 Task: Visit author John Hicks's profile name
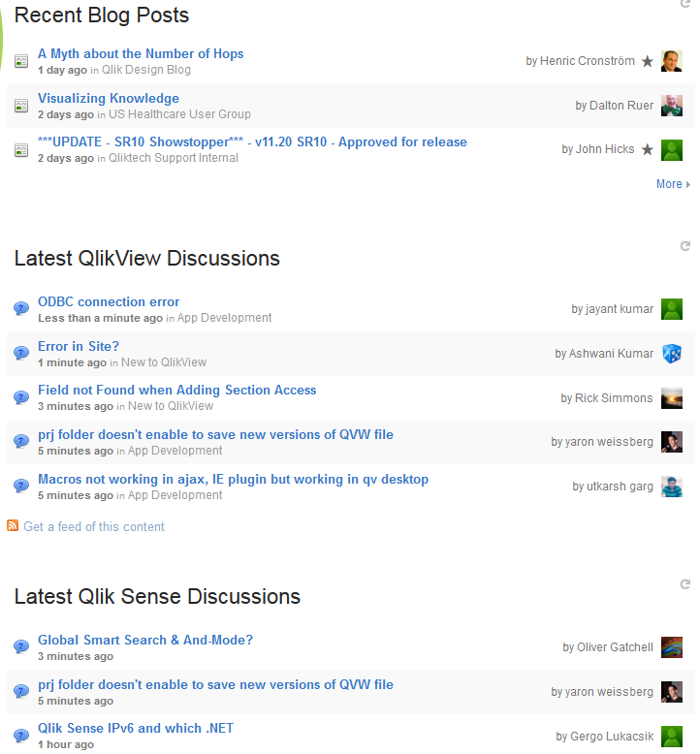coord(605,149)
